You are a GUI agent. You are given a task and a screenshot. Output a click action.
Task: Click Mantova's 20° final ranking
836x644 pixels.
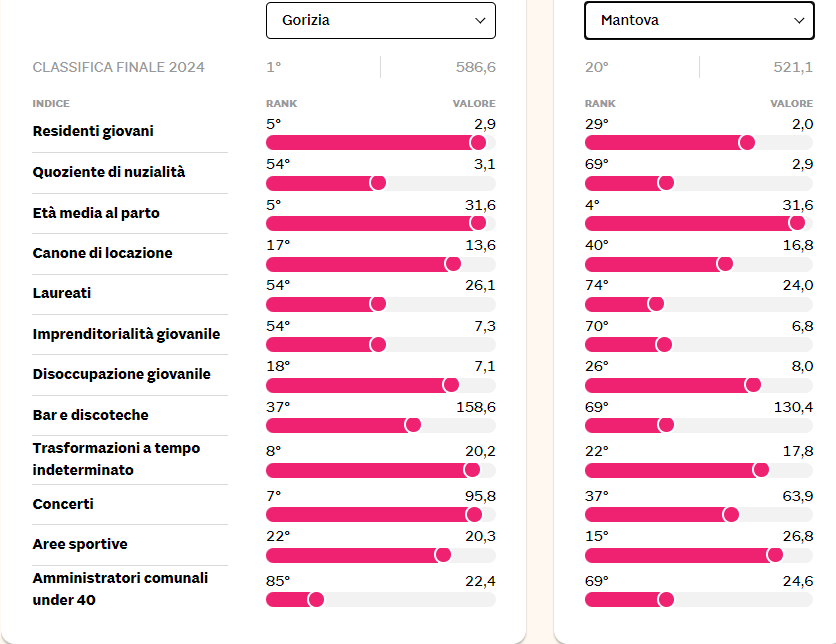(596, 67)
